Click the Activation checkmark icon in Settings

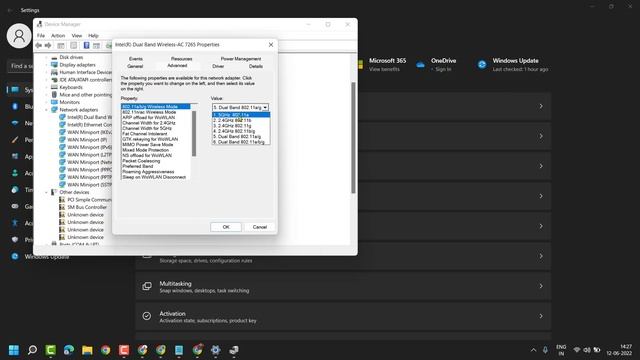(x=147, y=316)
